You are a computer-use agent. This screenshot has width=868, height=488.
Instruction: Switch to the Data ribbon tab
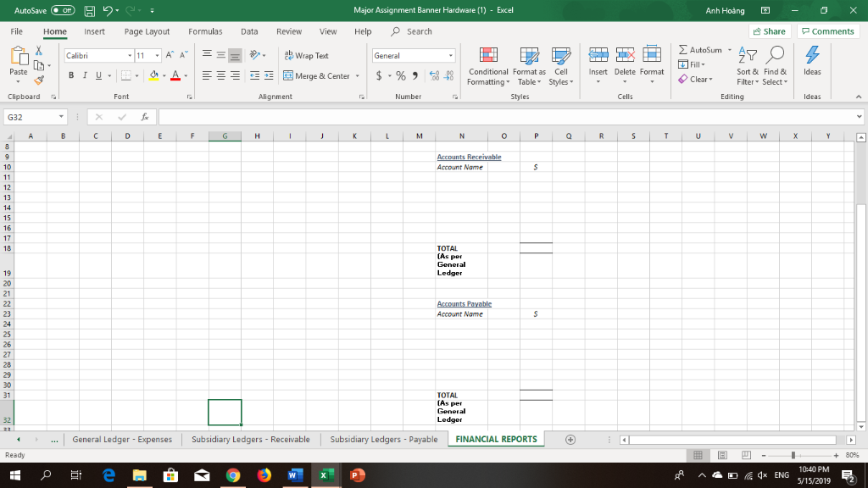coord(249,31)
